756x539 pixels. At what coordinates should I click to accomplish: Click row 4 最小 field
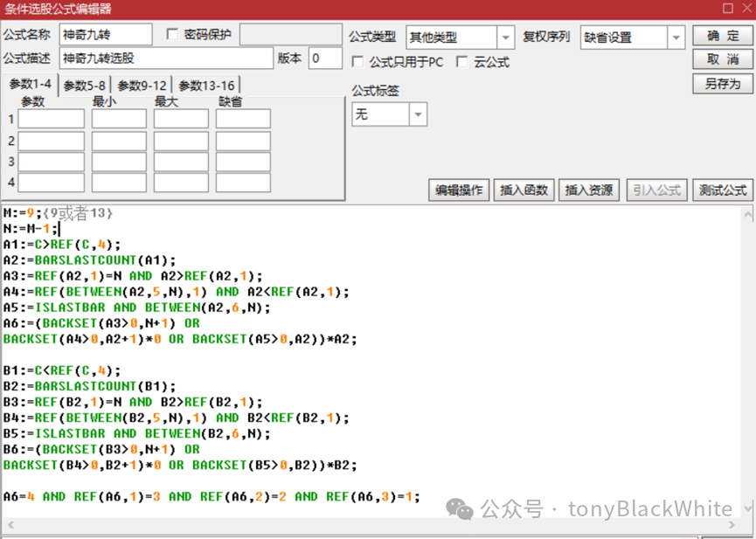[119, 183]
